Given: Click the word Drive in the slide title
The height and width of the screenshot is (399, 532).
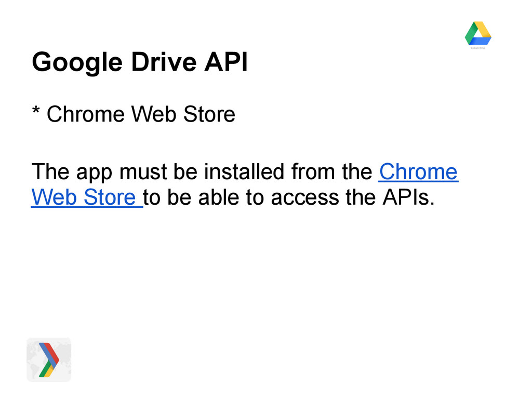Looking at the screenshot, I should coord(163,63).
